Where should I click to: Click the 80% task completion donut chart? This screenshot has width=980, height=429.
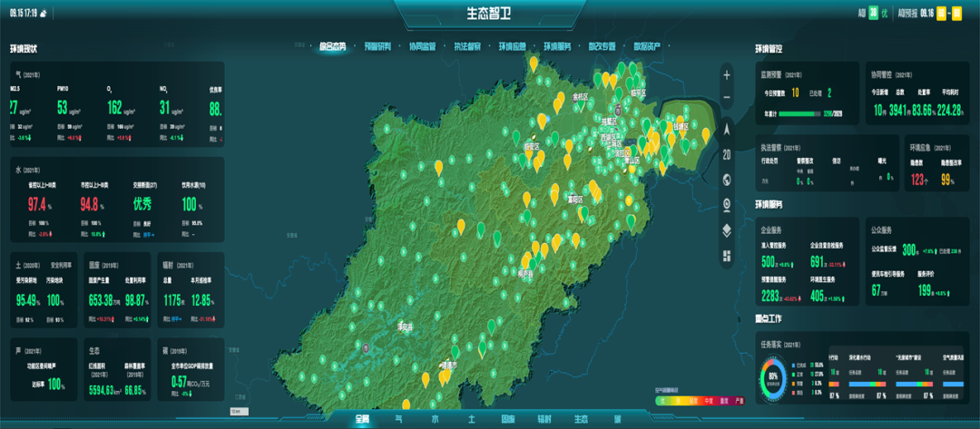[x=774, y=375]
